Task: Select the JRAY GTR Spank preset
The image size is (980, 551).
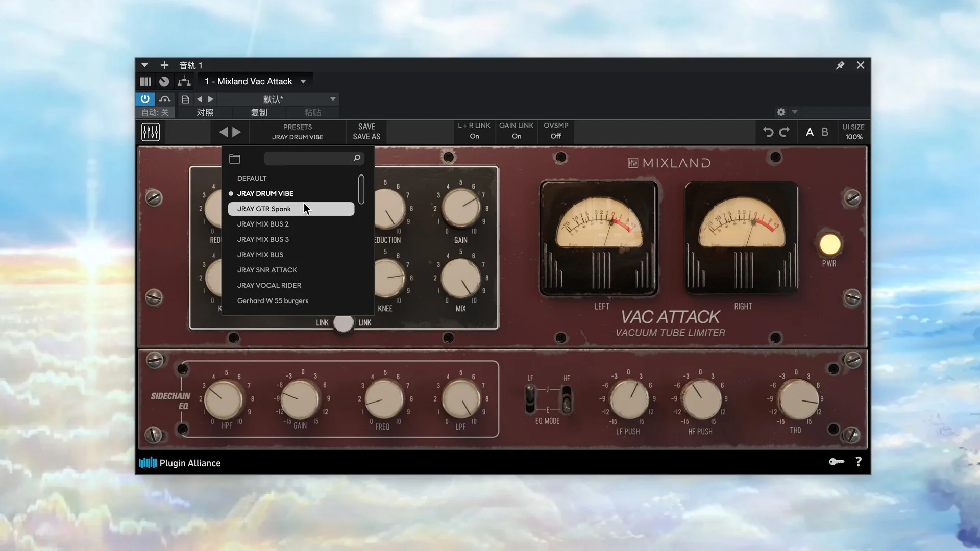Action: pyautogui.click(x=291, y=209)
